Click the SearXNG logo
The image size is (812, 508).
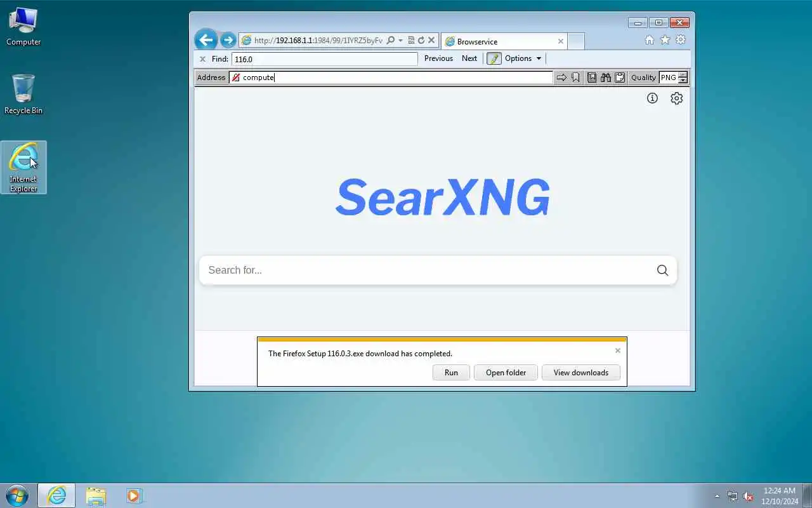click(442, 197)
